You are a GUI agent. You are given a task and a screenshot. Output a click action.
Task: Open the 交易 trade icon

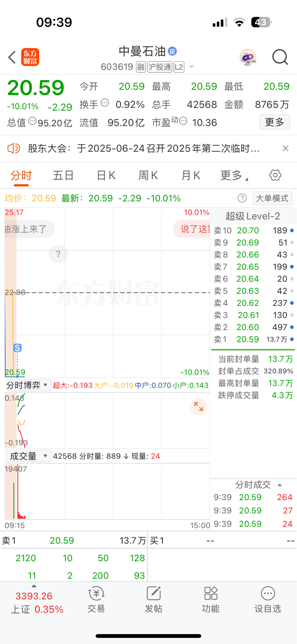pyautogui.click(x=96, y=600)
